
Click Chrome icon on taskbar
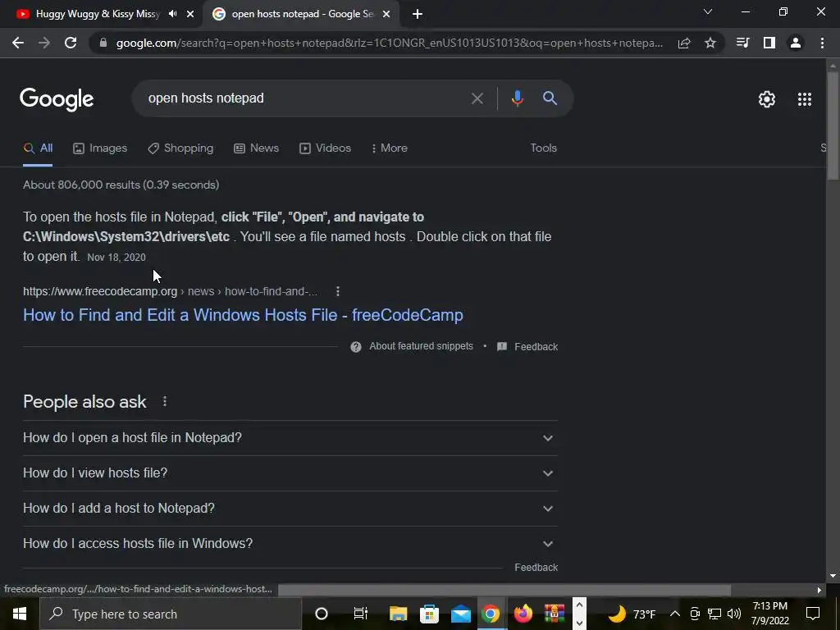pos(491,614)
